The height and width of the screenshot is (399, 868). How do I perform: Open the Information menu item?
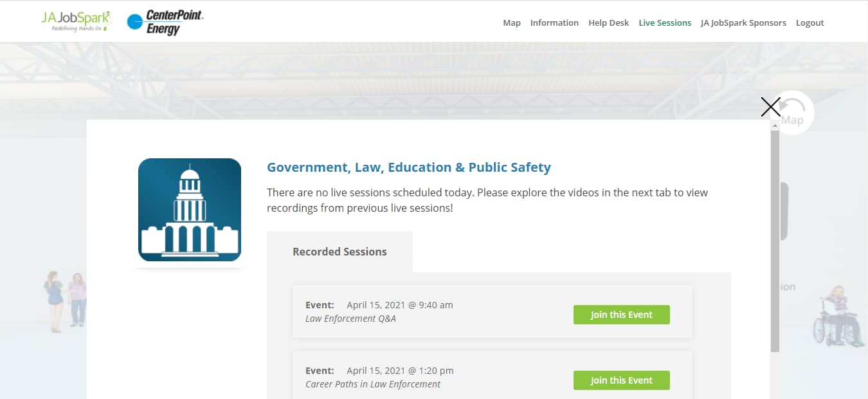pos(554,23)
